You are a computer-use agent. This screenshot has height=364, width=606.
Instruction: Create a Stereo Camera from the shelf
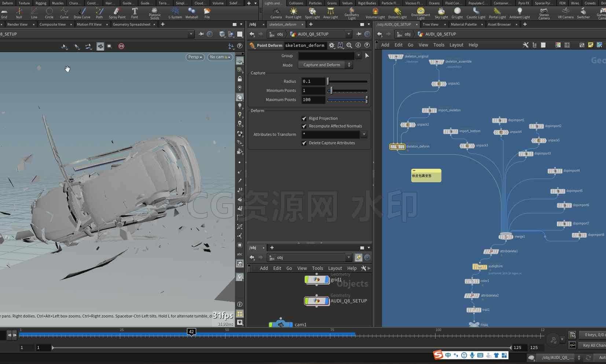pyautogui.click(x=544, y=14)
